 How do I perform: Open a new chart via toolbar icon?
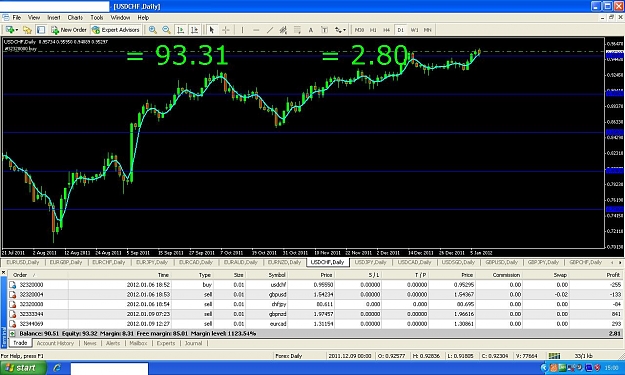(x=10, y=30)
